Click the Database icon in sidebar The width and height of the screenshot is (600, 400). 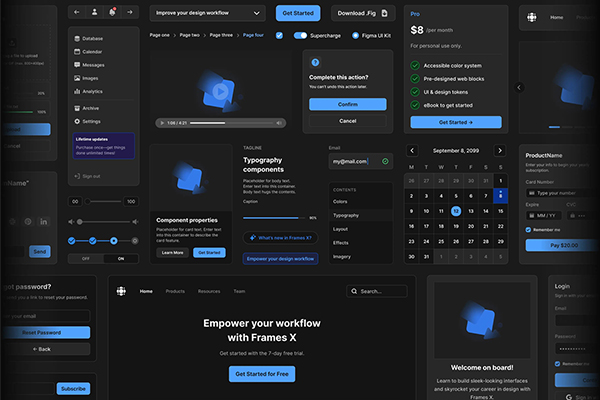click(x=77, y=38)
